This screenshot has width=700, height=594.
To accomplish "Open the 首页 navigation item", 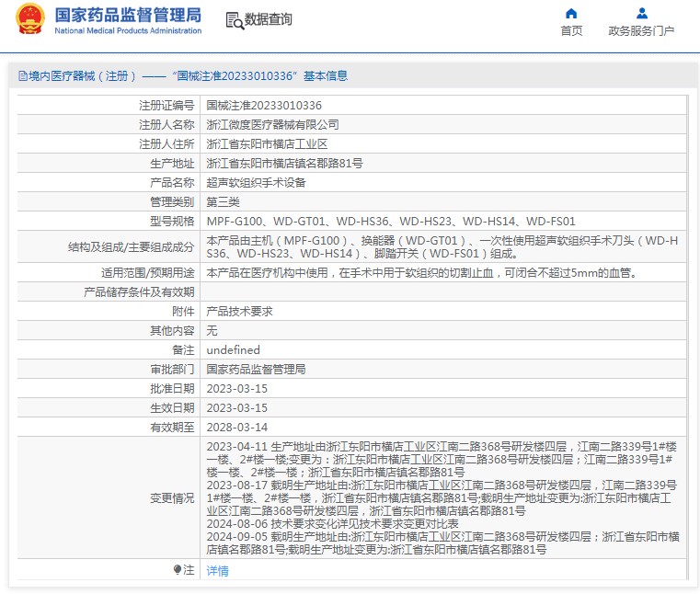I will (x=571, y=30).
